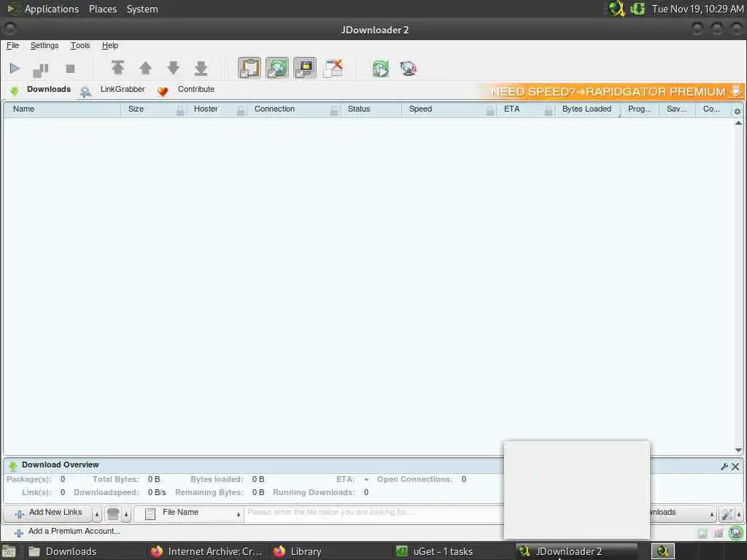The width and height of the screenshot is (747, 560).
Task: Open table column settings gear
Action: click(738, 111)
